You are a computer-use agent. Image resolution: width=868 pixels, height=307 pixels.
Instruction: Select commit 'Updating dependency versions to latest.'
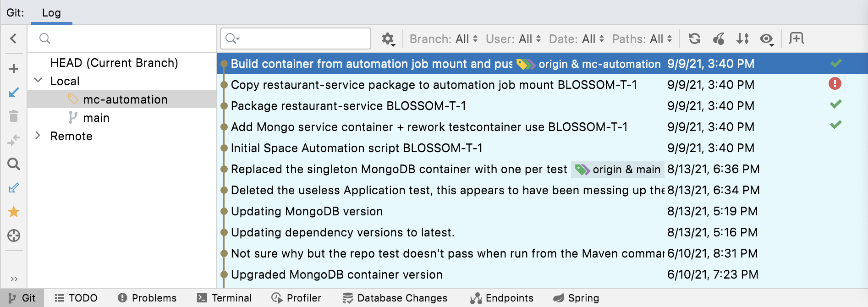[x=543, y=232]
